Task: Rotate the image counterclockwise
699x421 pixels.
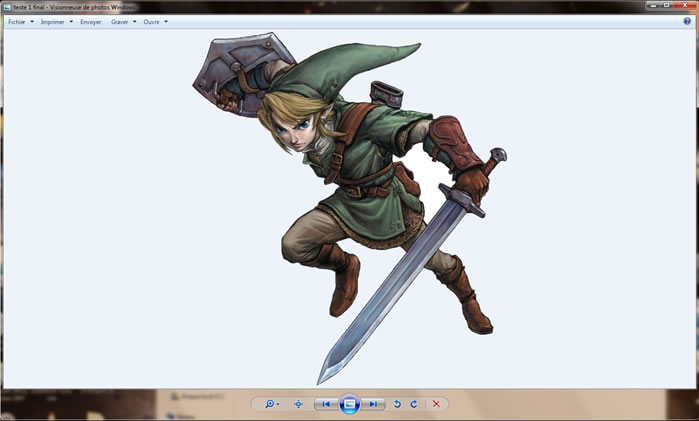Action: (x=397, y=404)
